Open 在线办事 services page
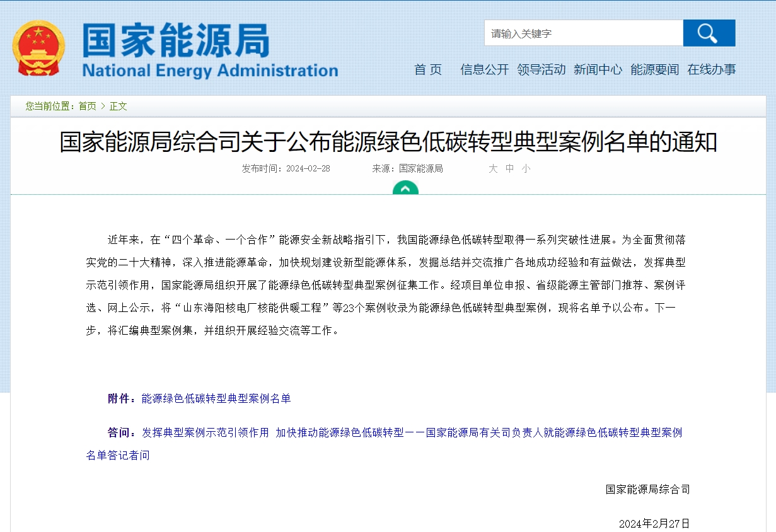 (711, 70)
